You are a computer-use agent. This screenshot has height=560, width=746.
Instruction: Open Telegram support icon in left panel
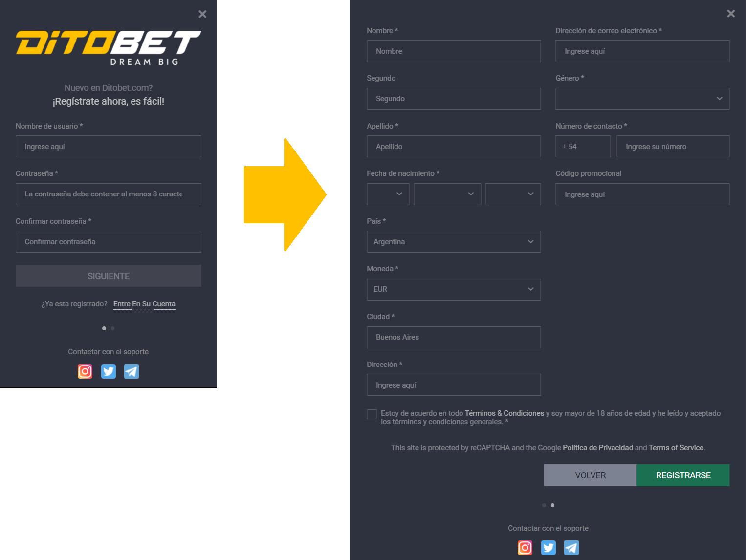132,371
